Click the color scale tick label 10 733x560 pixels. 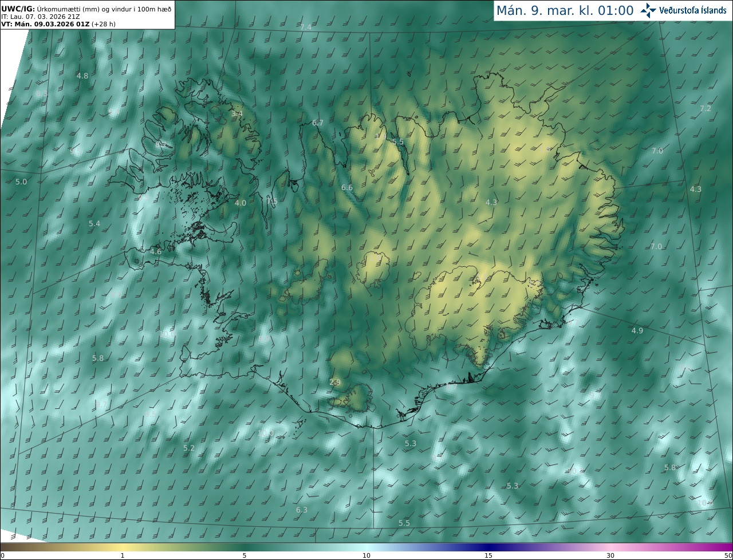pyautogui.click(x=366, y=555)
